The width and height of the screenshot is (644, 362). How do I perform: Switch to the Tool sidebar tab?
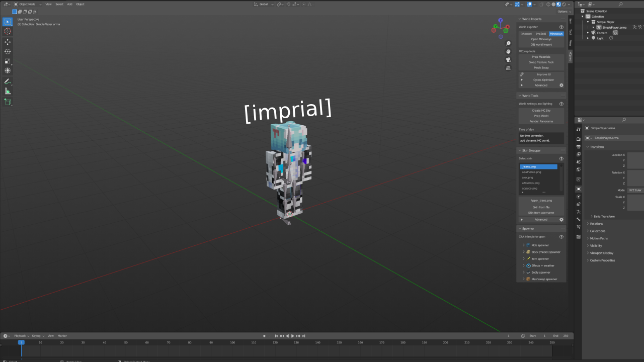point(570,32)
